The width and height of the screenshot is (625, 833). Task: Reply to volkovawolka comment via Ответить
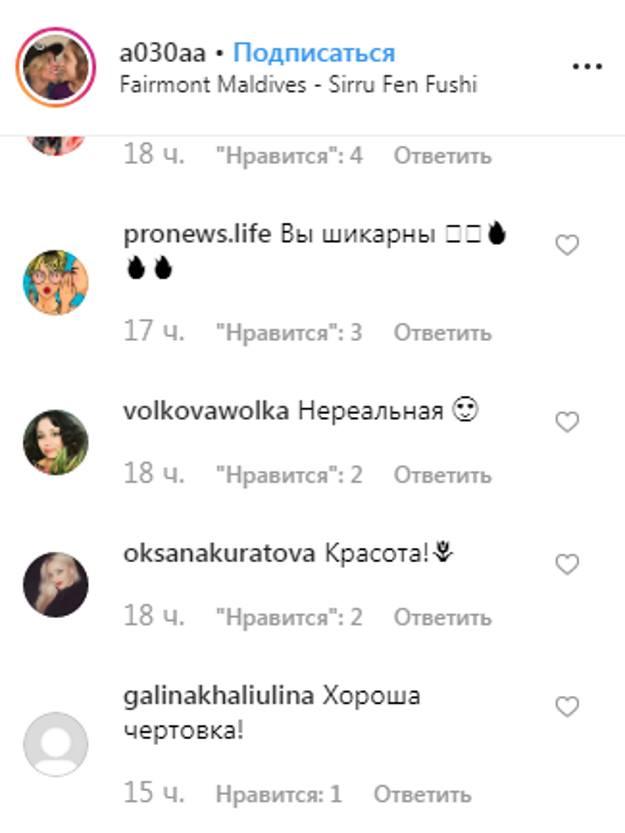pos(443,475)
